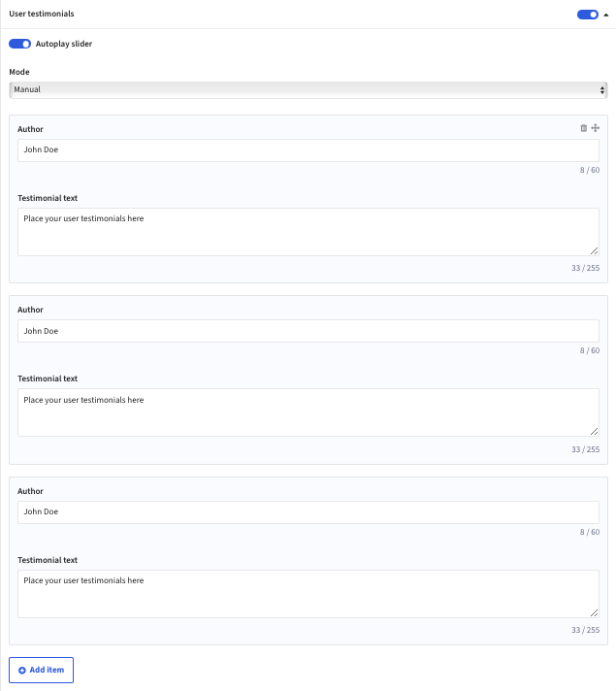Click the Autoplay slider label text
Screen dimensions: 616x691
[64, 44]
